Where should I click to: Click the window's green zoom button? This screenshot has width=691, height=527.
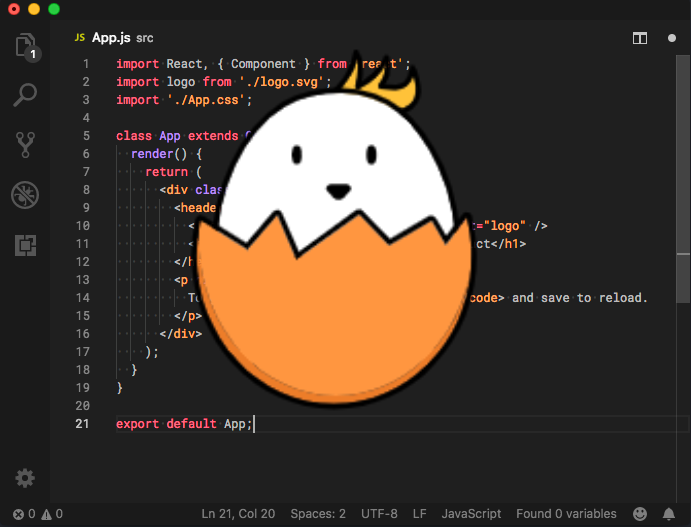[54, 9]
